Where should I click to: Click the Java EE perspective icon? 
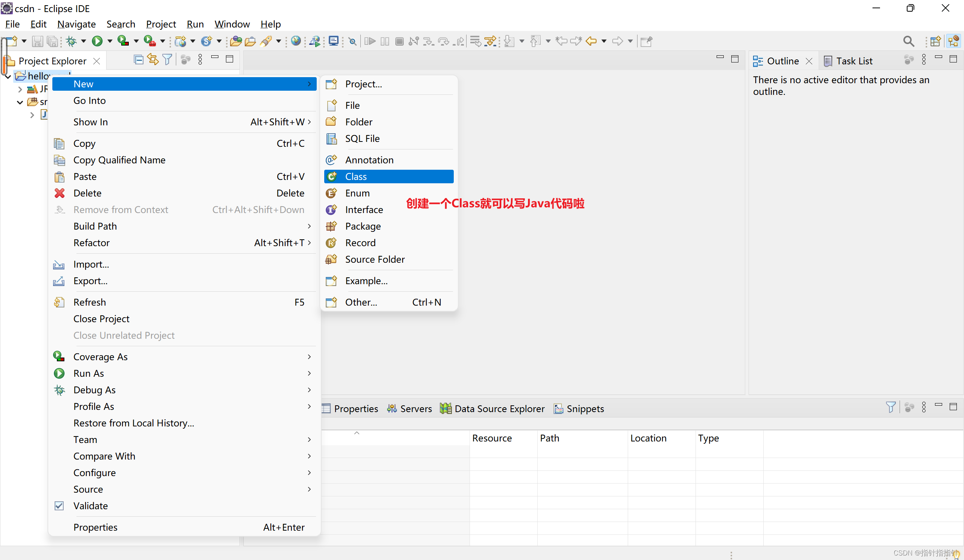(x=953, y=41)
